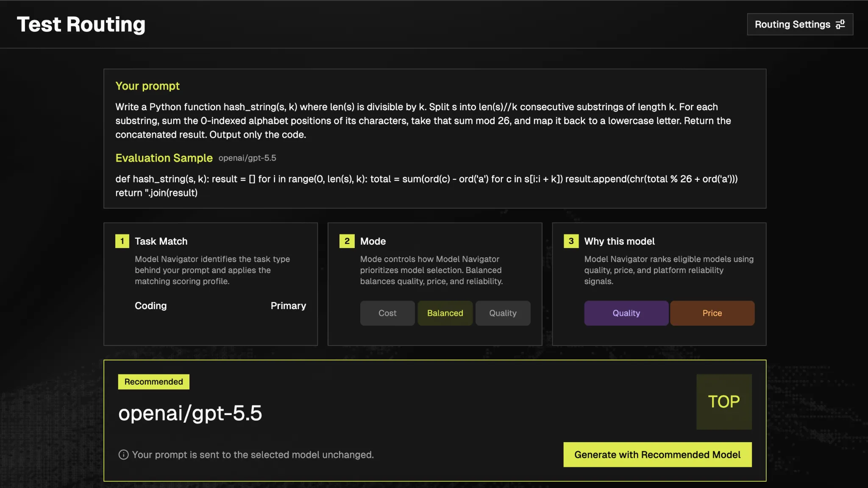This screenshot has height=488, width=868.
Task: Click the Coding task type label
Action: click(150, 306)
